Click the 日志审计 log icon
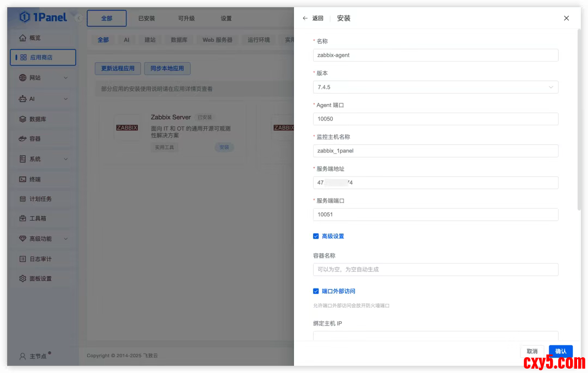This screenshot has width=588, height=373. tap(22, 259)
